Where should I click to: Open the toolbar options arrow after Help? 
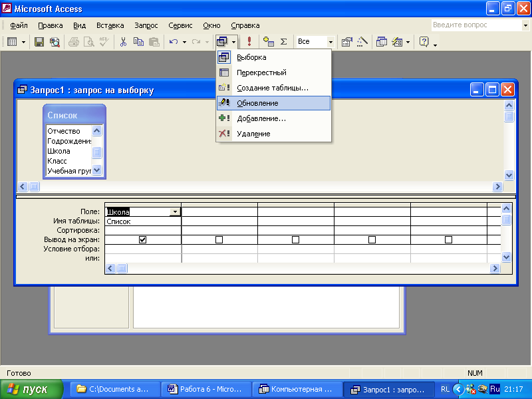(436, 45)
